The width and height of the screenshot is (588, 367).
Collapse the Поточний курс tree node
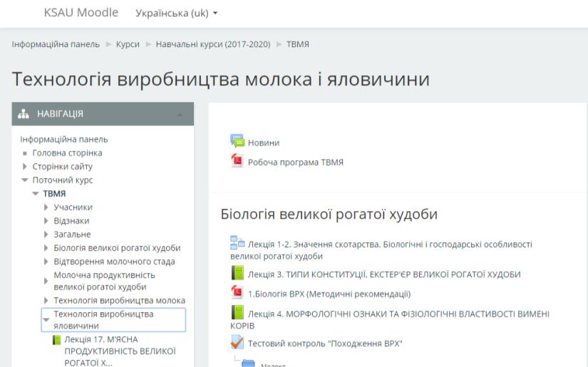point(25,180)
